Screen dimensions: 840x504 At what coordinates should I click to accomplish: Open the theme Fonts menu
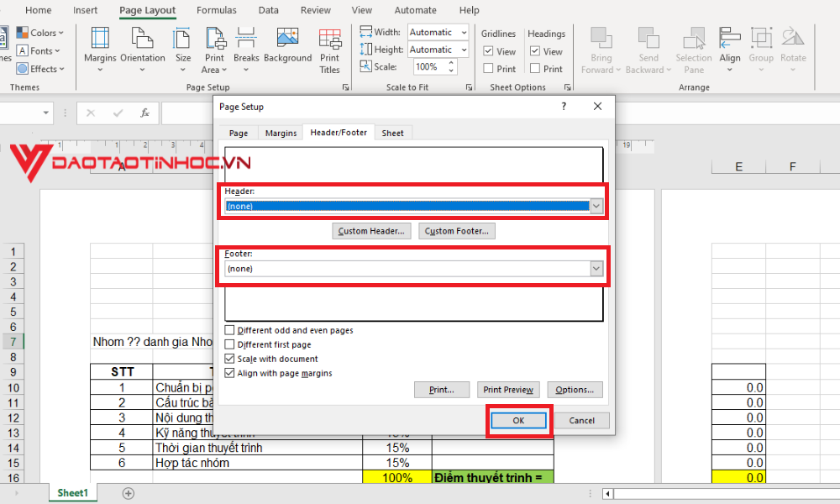click(38, 51)
